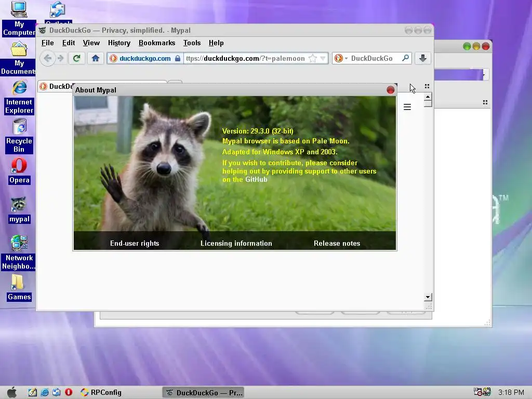Go to the Home page icon

96,58
